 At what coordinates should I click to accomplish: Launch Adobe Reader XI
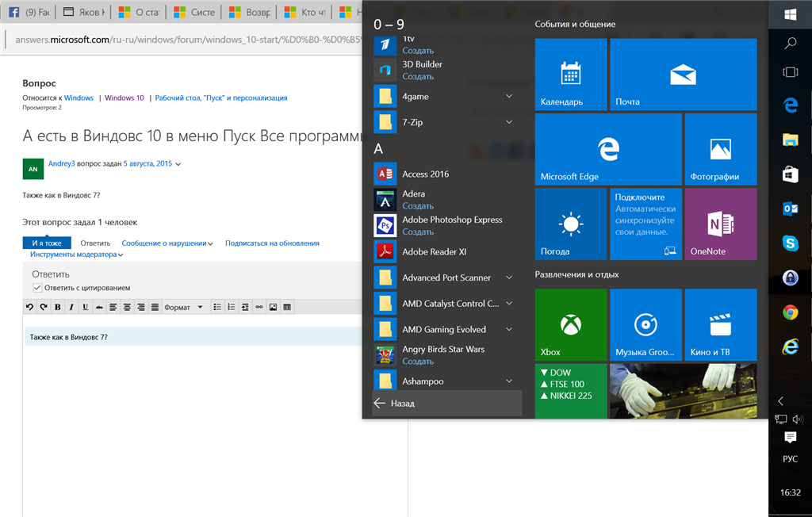[446, 252]
